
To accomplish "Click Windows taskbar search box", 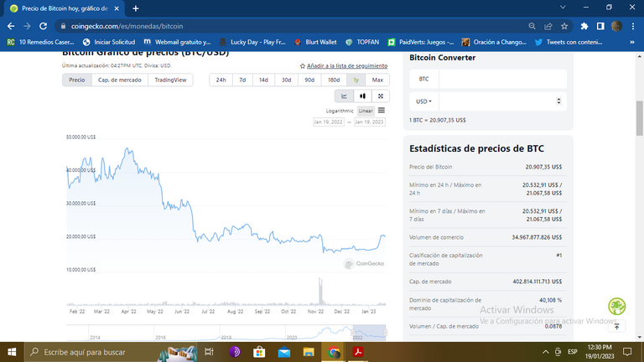I will coord(111,352).
